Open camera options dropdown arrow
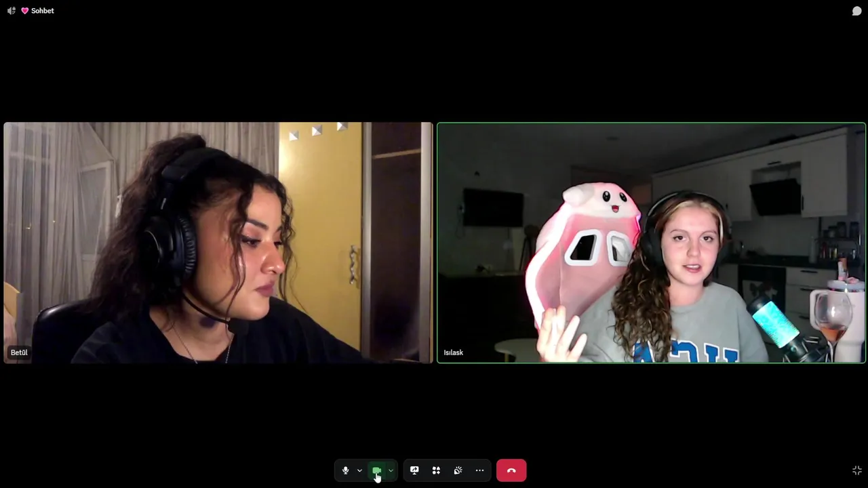Image resolution: width=868 pixels, height=488 pixels. point(391,470)
